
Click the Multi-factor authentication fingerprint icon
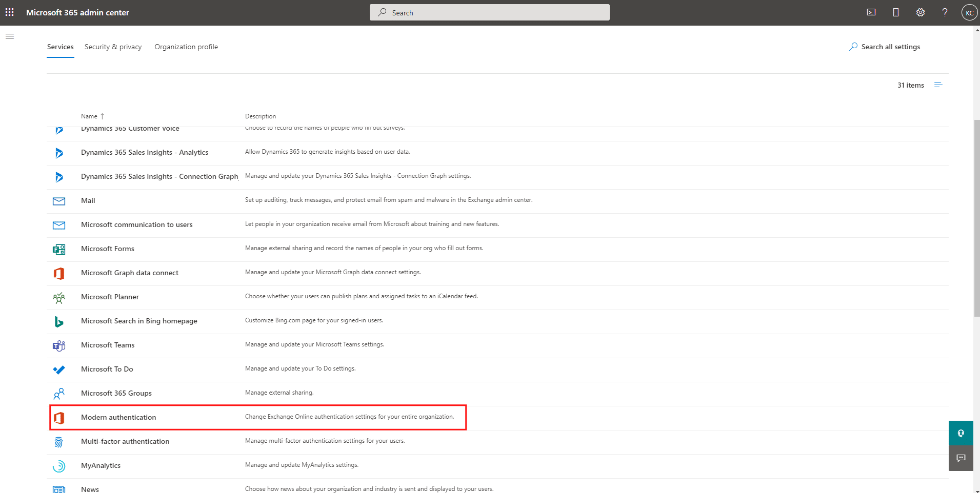coord(59,442)
